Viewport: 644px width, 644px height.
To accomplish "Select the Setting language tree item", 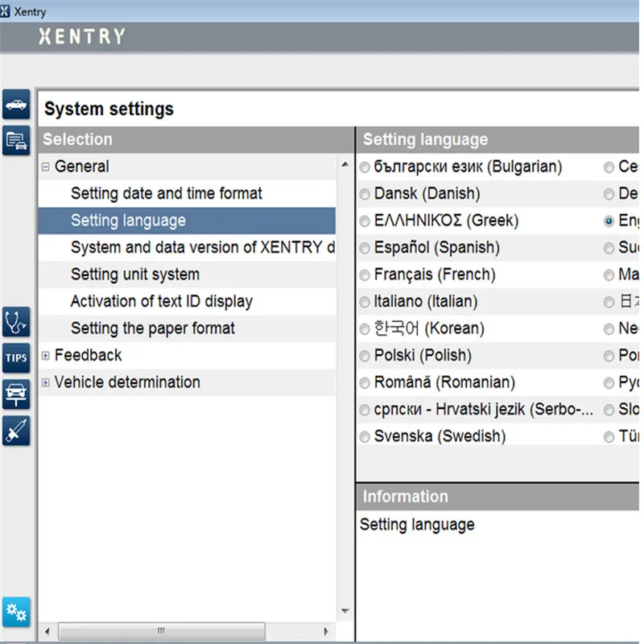I will click(x=187, y=221).
